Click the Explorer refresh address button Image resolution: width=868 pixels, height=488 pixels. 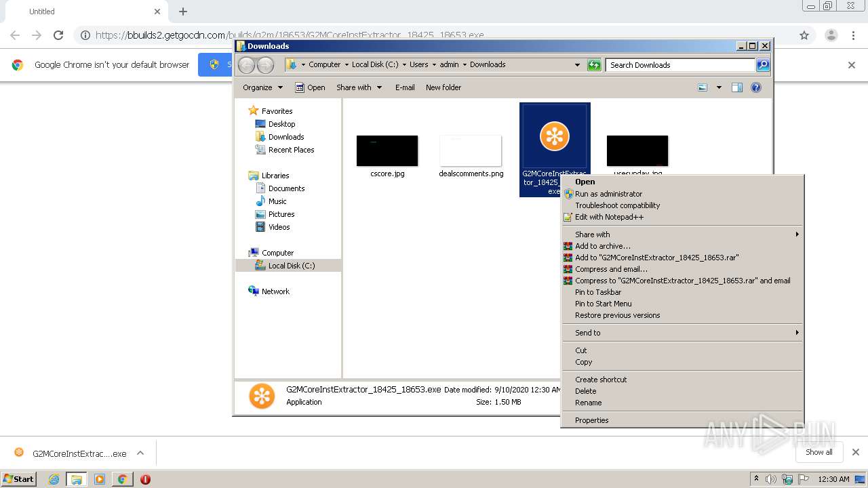pyautogui.click(x=594, y=65)
